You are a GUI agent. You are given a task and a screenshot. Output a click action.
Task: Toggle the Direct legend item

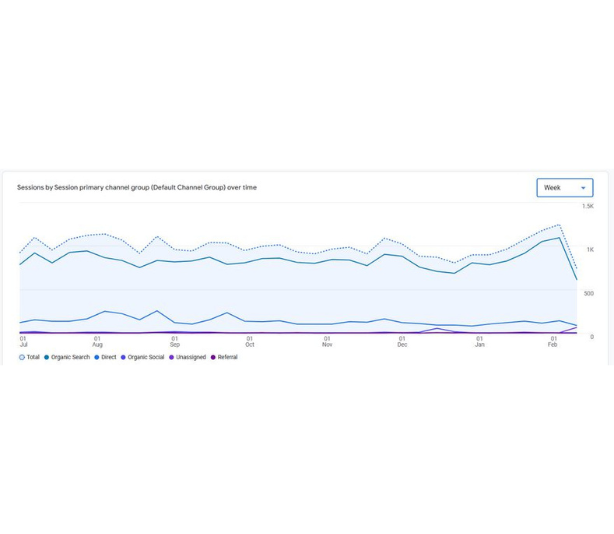click(105, 357)
